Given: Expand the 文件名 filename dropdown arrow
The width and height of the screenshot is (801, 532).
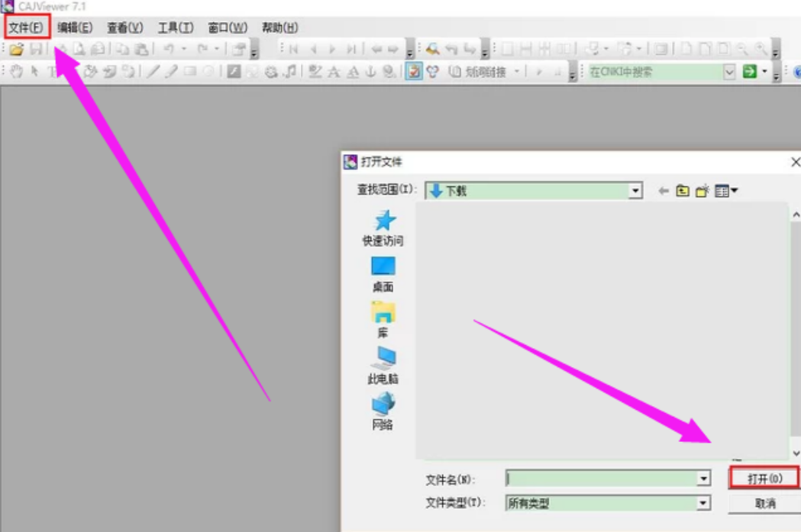Looking at the screenshot, I should [703, 479].
